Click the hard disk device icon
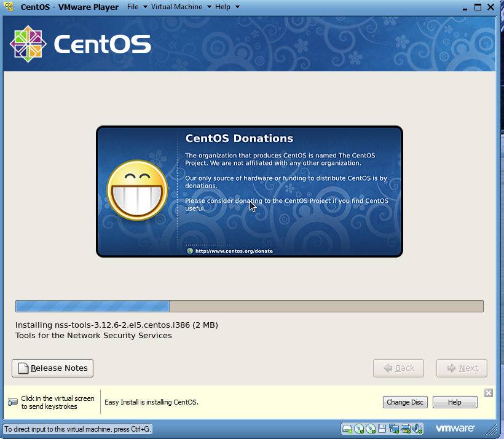 coord(347,429)
